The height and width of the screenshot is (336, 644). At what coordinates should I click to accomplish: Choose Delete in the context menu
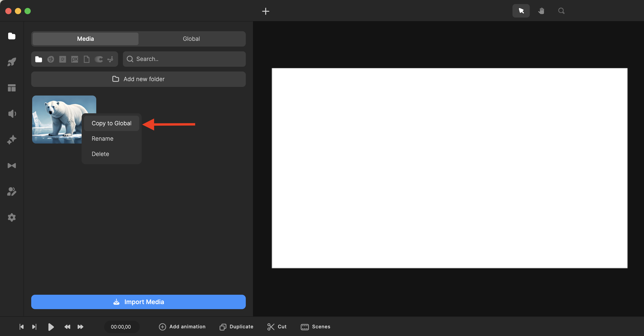point(112,154)
